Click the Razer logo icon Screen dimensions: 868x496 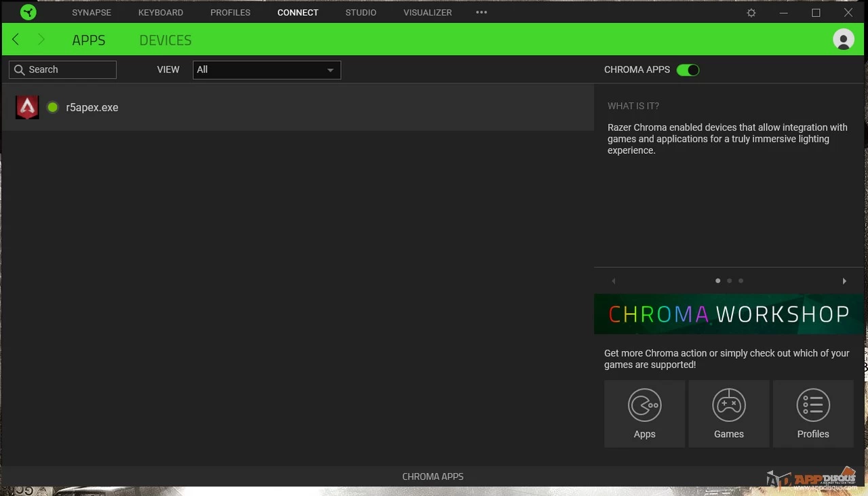[28, 12]
